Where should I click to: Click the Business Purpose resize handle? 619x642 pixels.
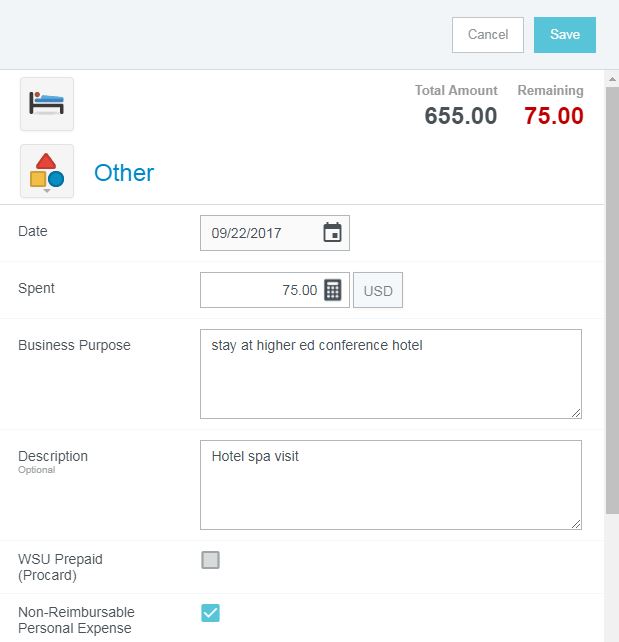point(576,412)
